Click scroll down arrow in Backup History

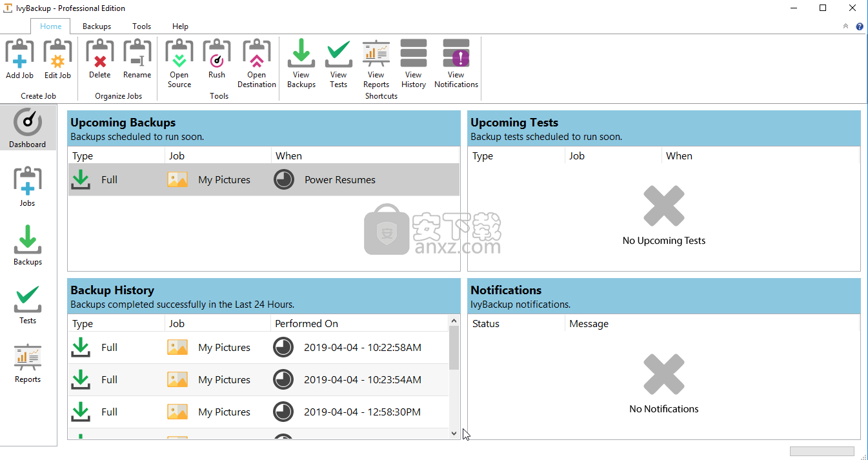[x=454, y=434]
